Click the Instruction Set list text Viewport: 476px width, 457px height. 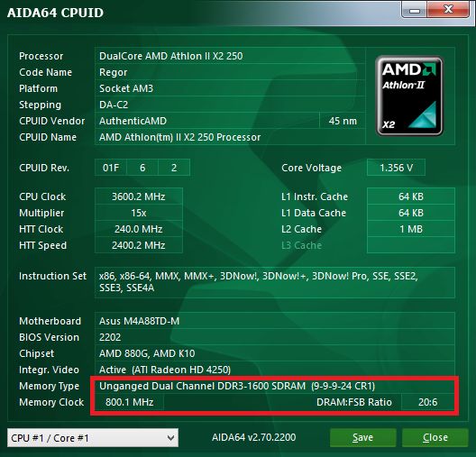(259, 282)
